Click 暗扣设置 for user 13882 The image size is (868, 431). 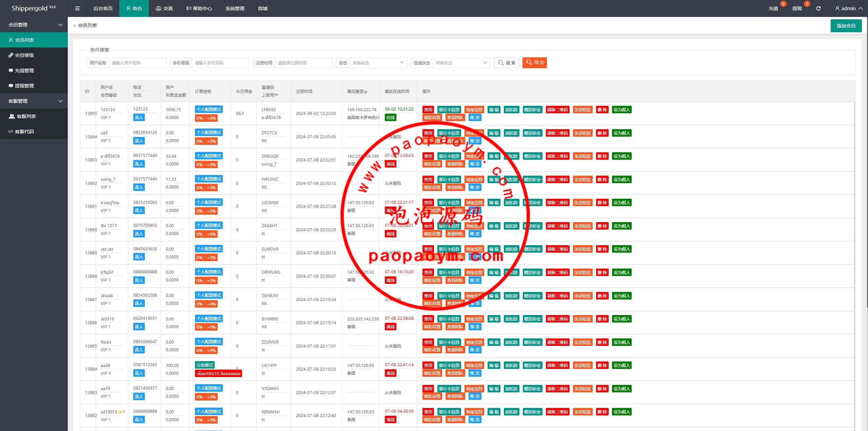(432, 419)
